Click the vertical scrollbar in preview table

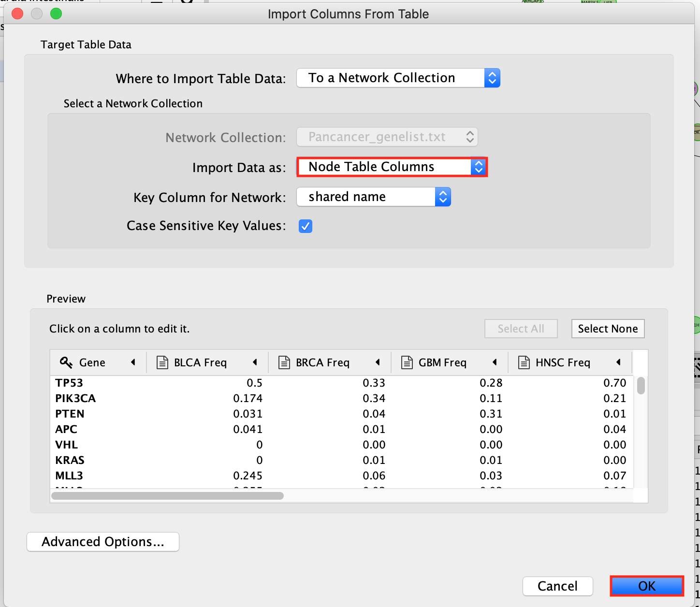coord(641,386)
